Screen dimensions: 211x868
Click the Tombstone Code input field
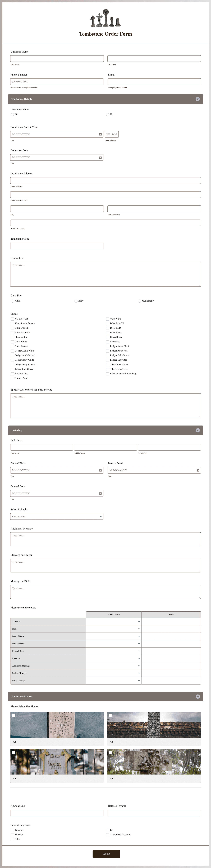coord(57,246)
